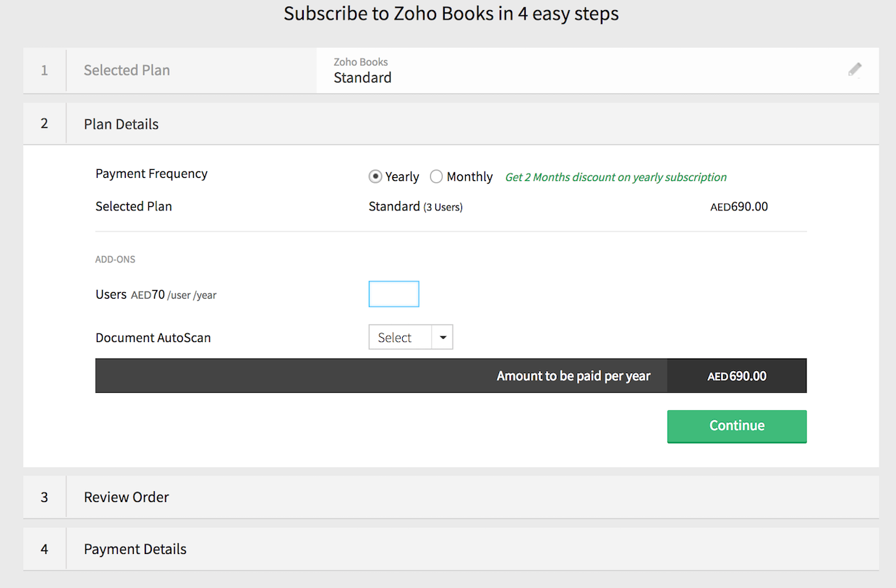Image resolution: width=896 pixels, height=588 pixels.
Task: Click the pencil edit icon for Selected Plan
Action: pyautogui.click(x=855, y=69)
